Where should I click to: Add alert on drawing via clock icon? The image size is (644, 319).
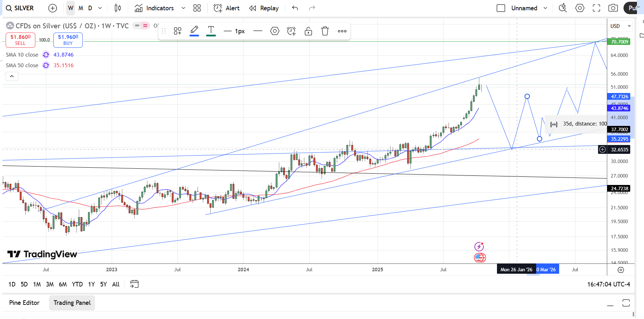point(291,31)
